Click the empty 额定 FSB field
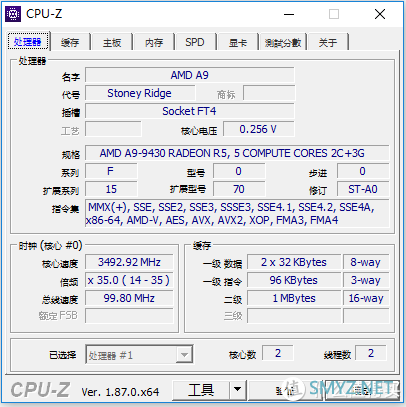The height and width of the screenshot is (407, 406). click(129, 316)
